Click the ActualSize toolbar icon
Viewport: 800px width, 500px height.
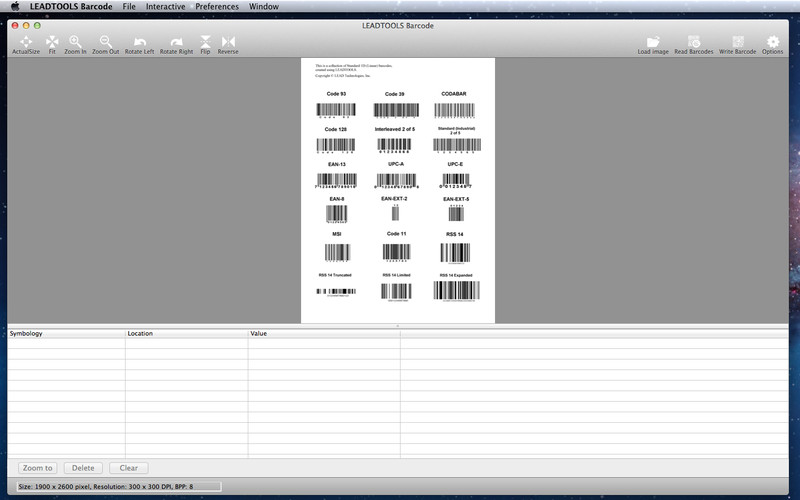26,45
